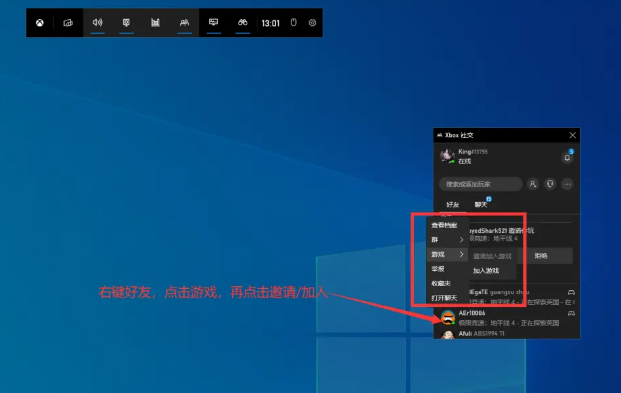Toggle the Looking for Group binoculars icon
The width and height of the screenshot is (621, 393).
click(242, 22)
